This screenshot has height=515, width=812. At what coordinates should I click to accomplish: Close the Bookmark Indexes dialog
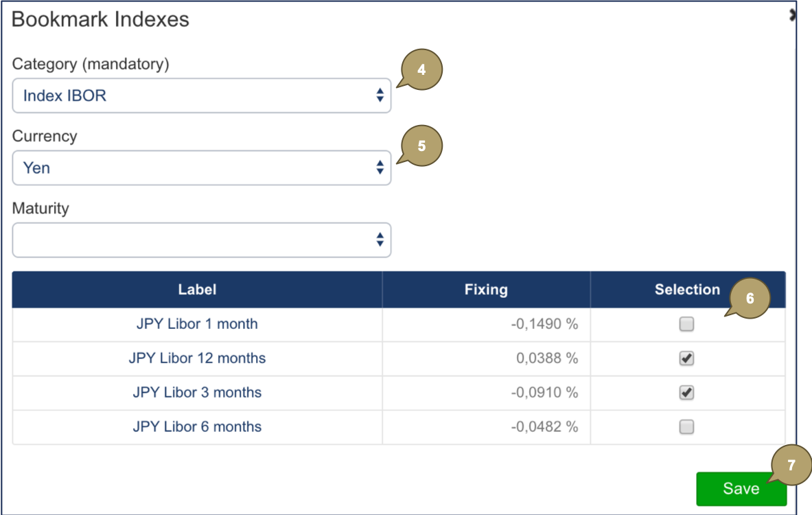coord(792,14)
